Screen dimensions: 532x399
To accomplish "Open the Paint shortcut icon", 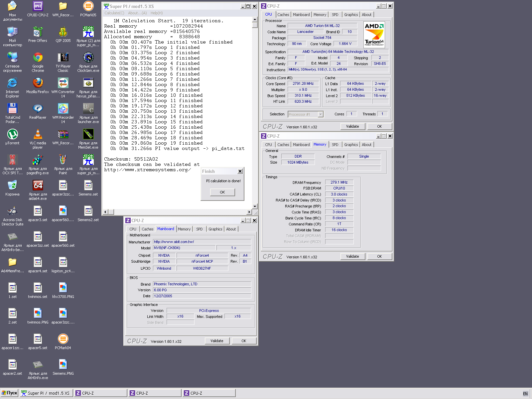I will [x=63, y=165].
